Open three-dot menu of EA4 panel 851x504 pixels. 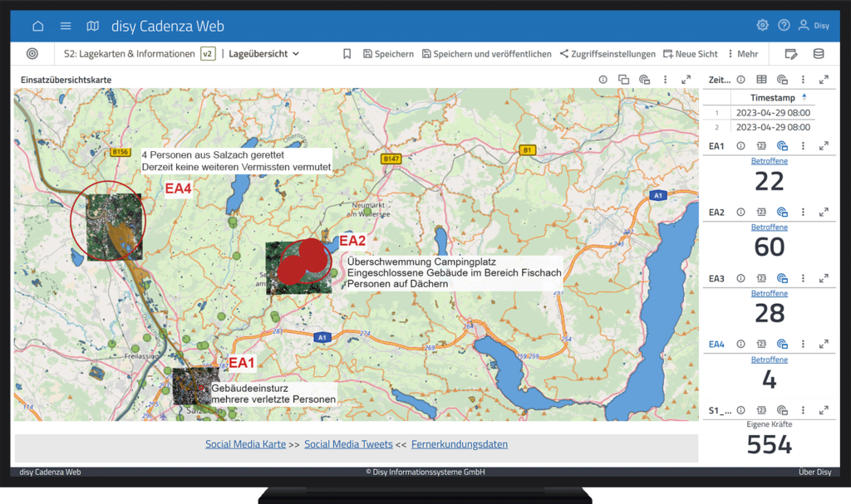[804, 344]
